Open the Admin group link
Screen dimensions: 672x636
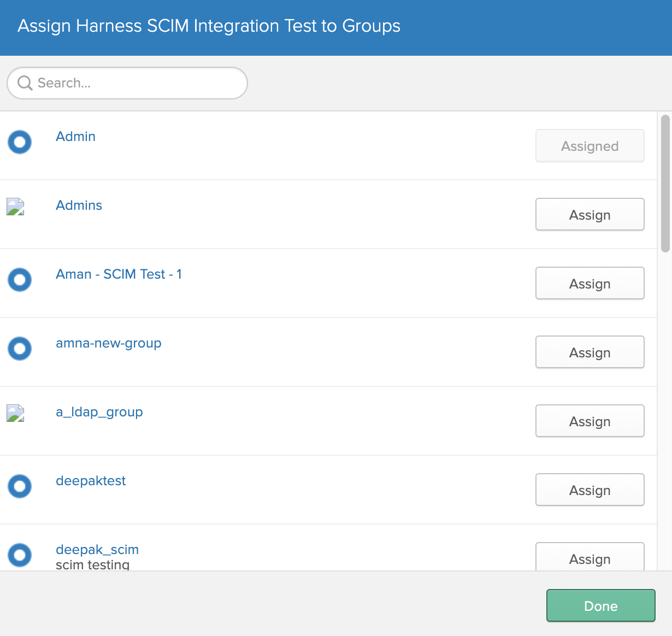75,137
